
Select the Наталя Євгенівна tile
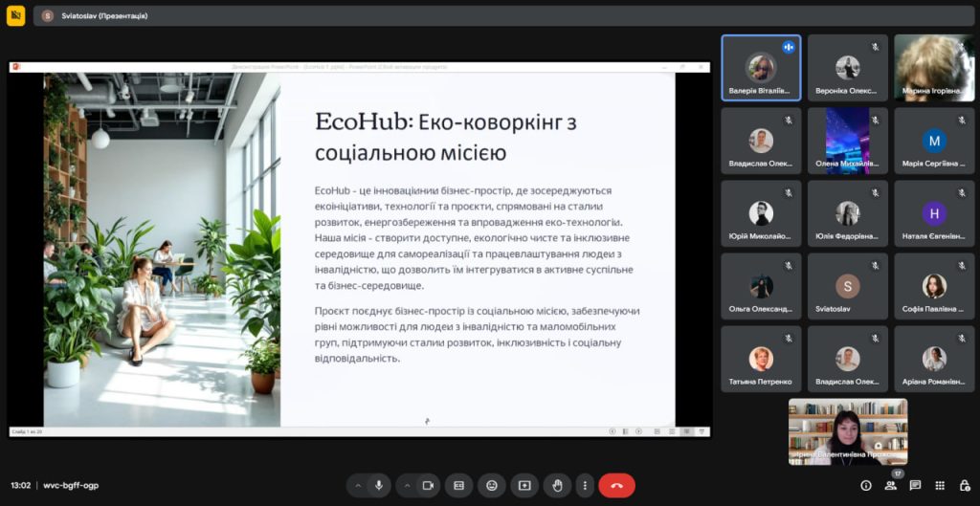pyautogui.click(x=934, y=213)
